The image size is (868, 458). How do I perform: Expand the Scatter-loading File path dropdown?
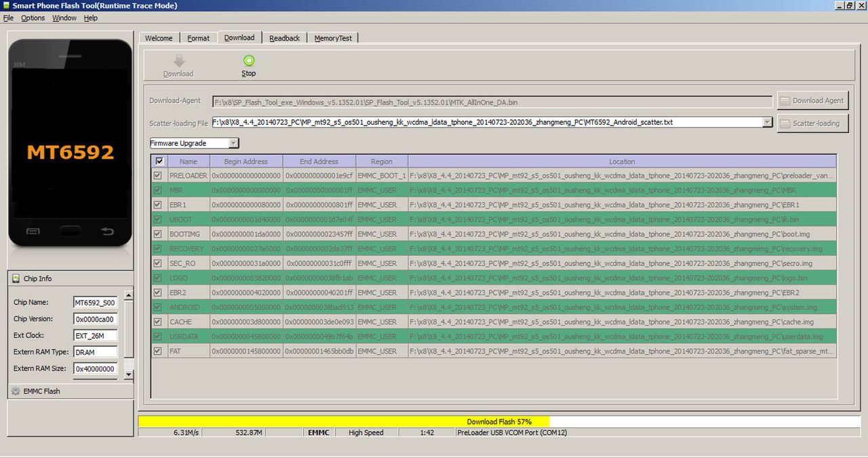pyautogui.click(x=768, y=123)
